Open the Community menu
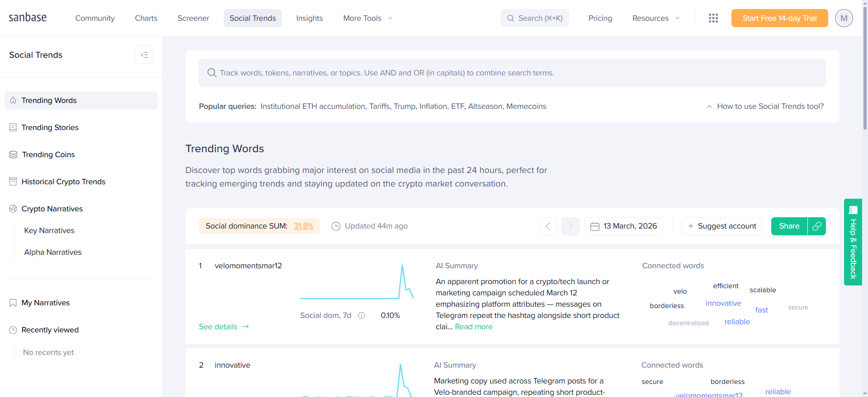The height and width of the screenshot is (397, 868). click(x=95, y=18)
